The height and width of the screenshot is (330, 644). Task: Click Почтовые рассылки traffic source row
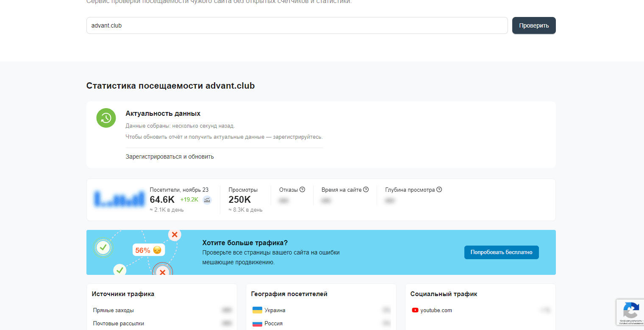118,323
